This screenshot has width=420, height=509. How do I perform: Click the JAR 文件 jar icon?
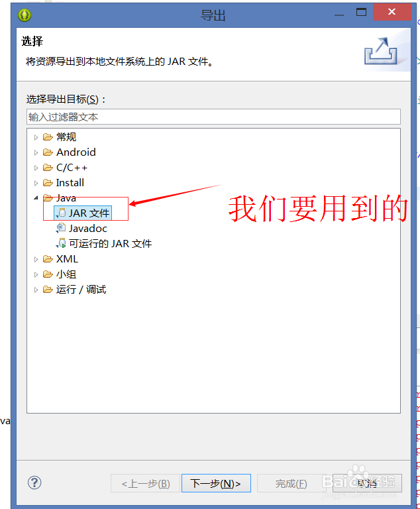61,213
